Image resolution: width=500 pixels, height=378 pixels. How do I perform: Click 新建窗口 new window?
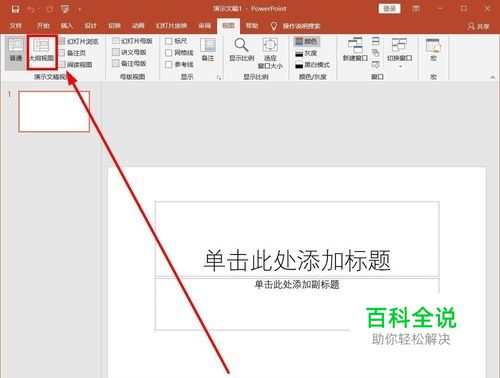point(355,50)
